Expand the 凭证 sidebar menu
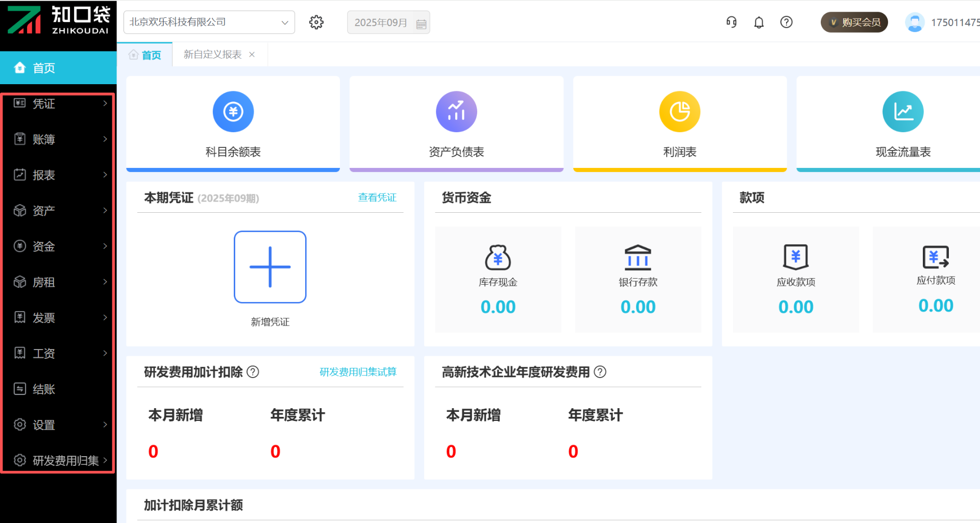Image resolution: width=980 pixels, height=523 pixels. pos(59,104)
